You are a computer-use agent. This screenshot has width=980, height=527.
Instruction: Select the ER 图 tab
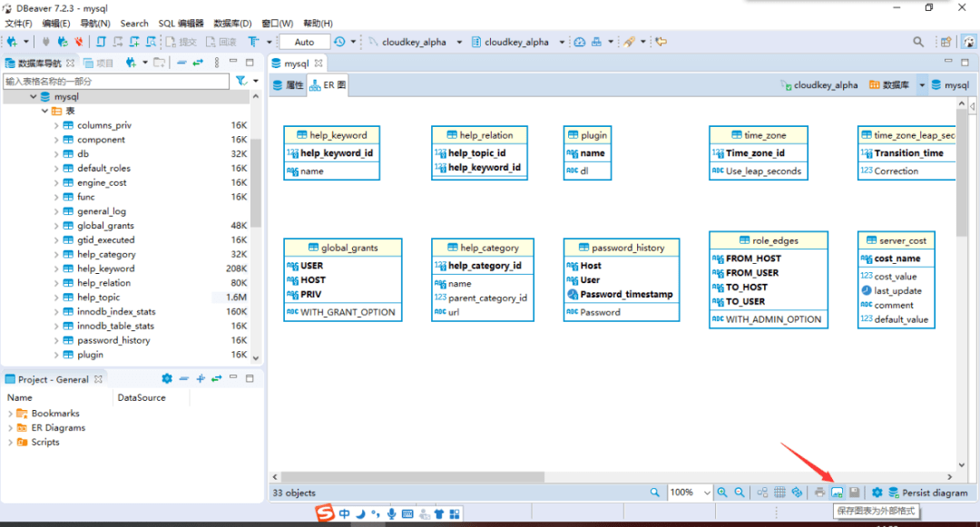click(x=328, y=85)
